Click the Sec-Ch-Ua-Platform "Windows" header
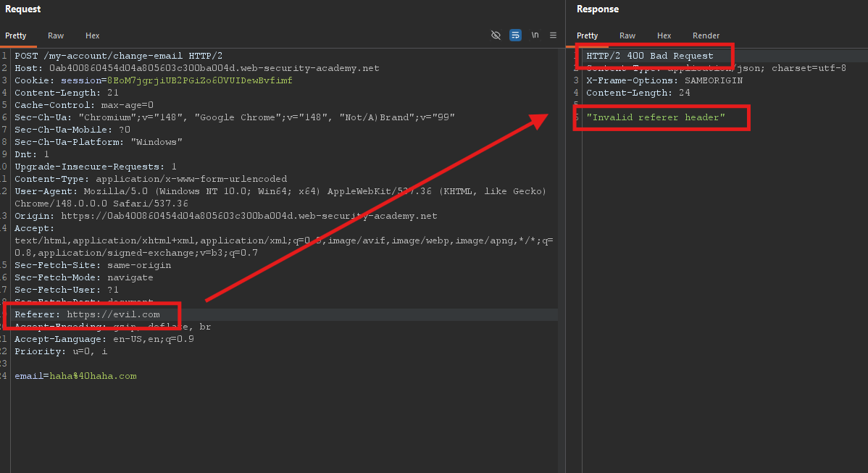868x473 pixels. click(x=99, y=142)
